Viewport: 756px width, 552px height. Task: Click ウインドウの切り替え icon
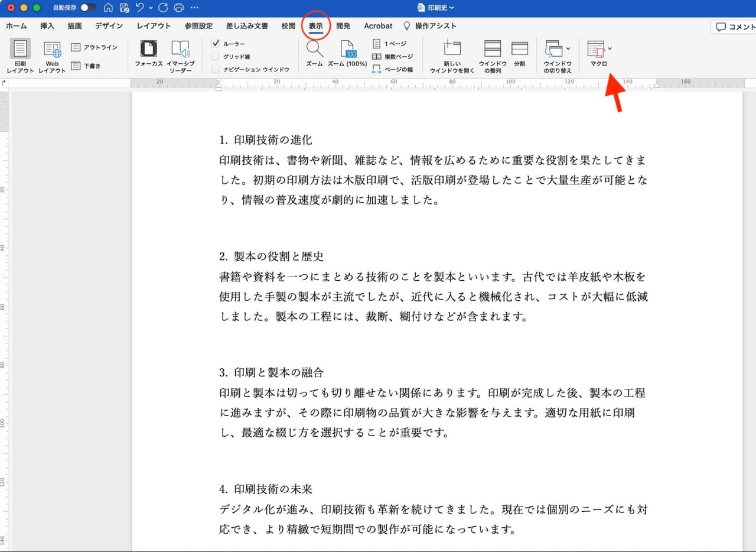click(x=554, y=48)
